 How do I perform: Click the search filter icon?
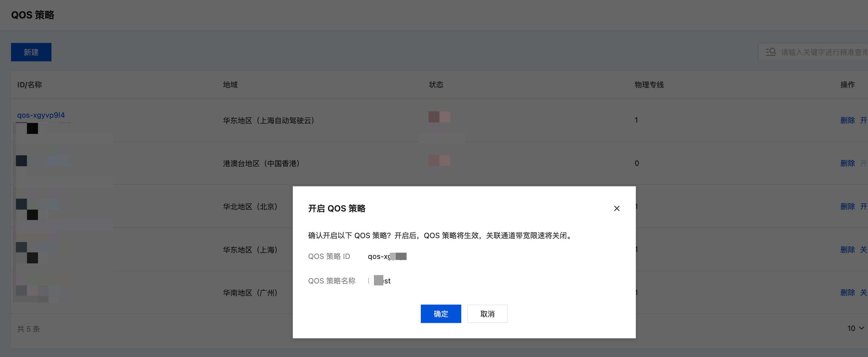pyautogui.click(x=771, y=52)
